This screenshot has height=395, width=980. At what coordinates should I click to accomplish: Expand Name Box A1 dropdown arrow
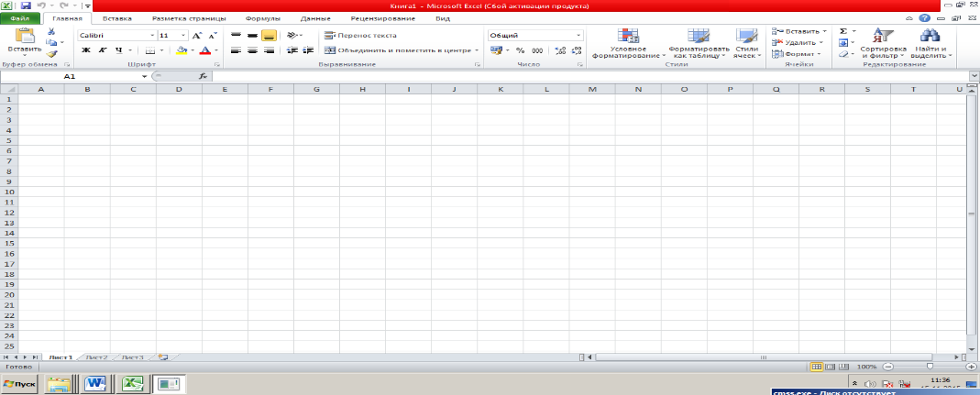145,76
